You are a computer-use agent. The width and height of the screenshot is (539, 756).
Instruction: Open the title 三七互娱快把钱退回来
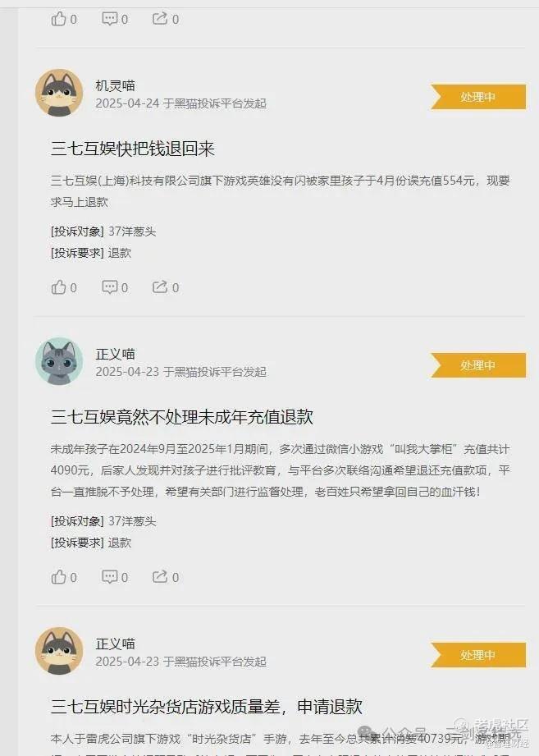pos(132,149)
